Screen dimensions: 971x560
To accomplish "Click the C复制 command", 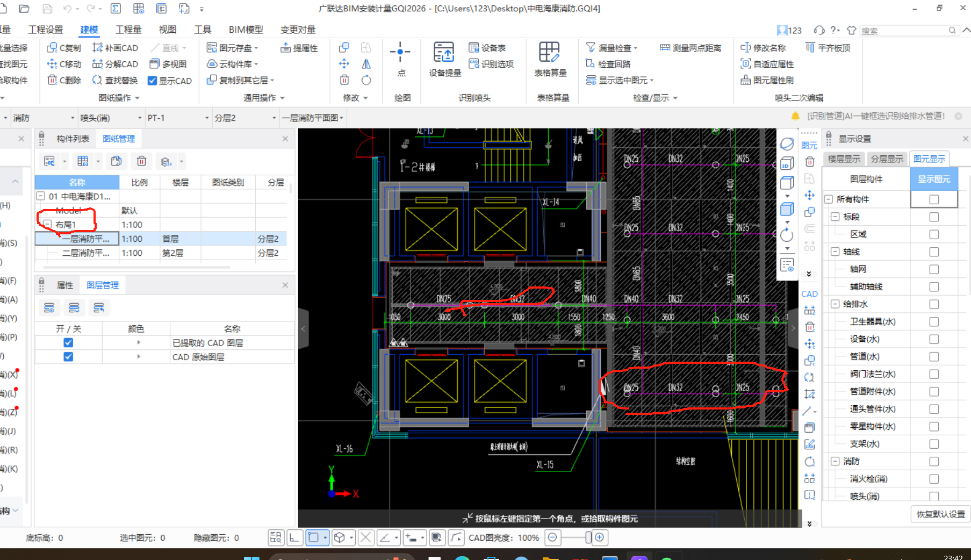I will click(64, 48).
